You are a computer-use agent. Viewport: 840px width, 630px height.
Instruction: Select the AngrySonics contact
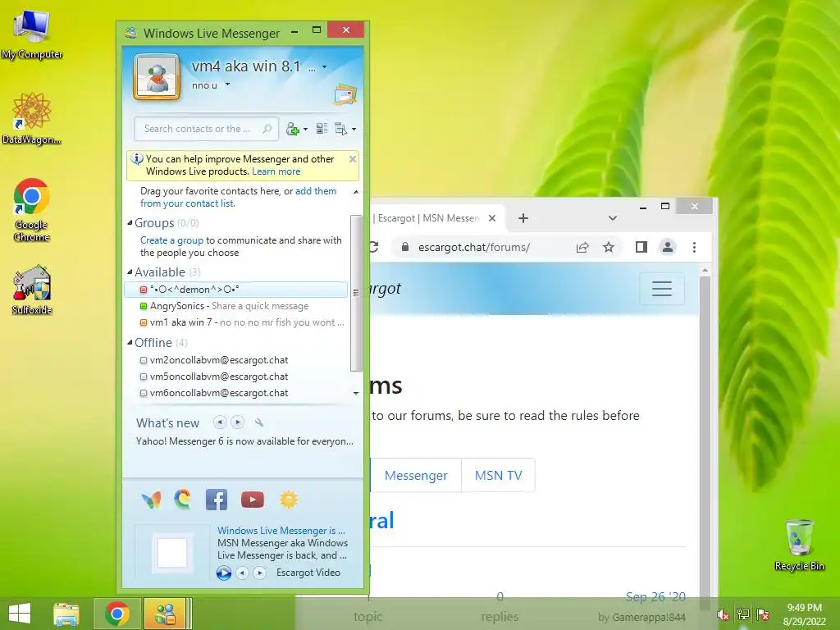pos(235,306)
